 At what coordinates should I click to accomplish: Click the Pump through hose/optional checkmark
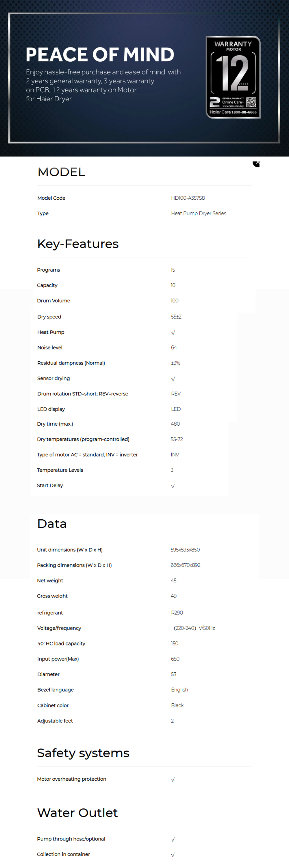pos(173,840)
